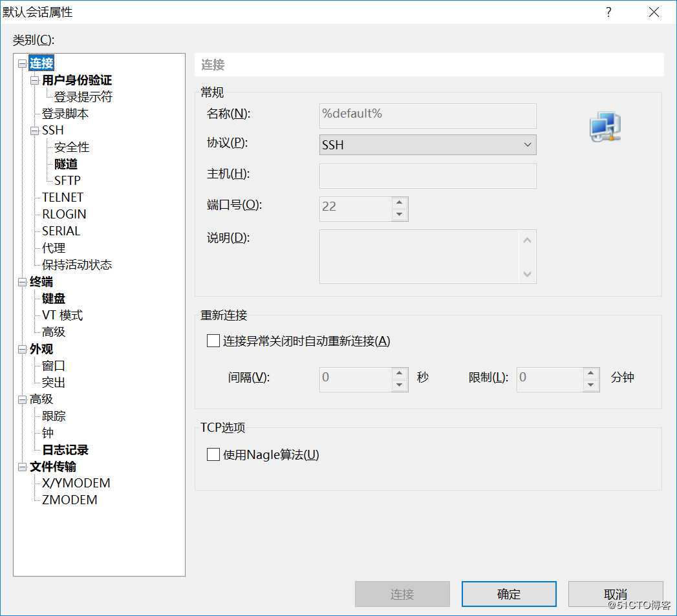The image size is (677, 616).
Task: Select the SSH category tree item
Action: coord(52,131)
